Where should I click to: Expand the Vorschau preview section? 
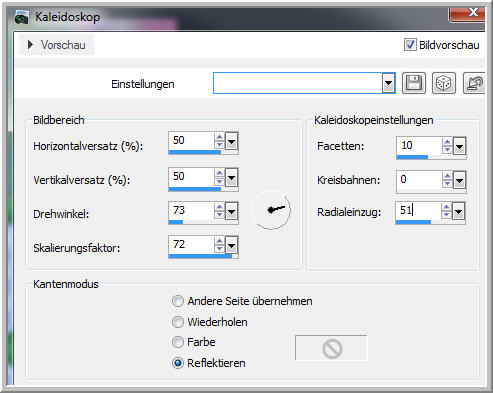pyautogui.click(x=56, y=45)
